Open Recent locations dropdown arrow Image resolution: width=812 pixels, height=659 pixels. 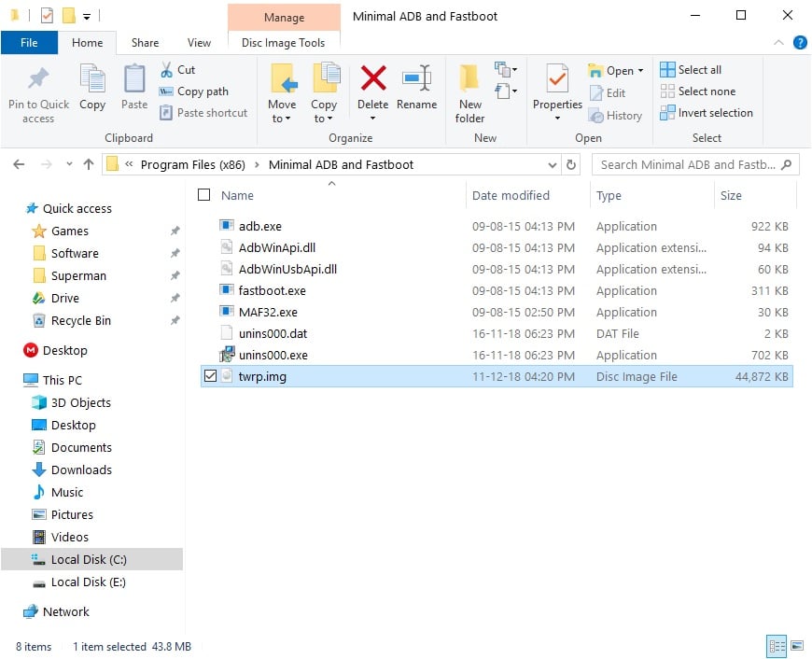[69, 164]
